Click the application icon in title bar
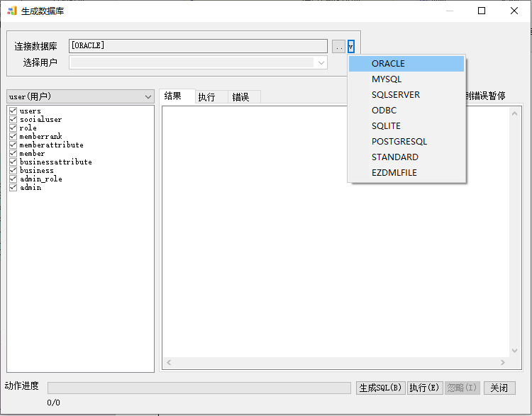 12,11
